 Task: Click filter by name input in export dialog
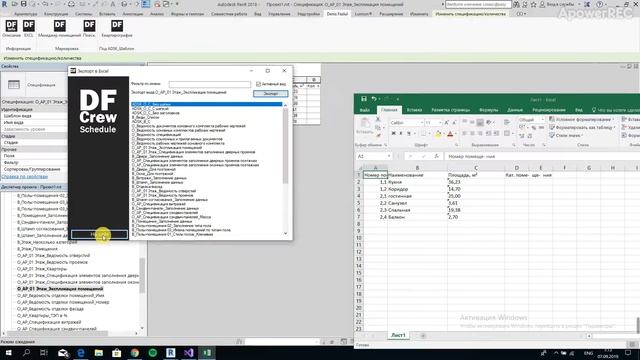point(210,84)
